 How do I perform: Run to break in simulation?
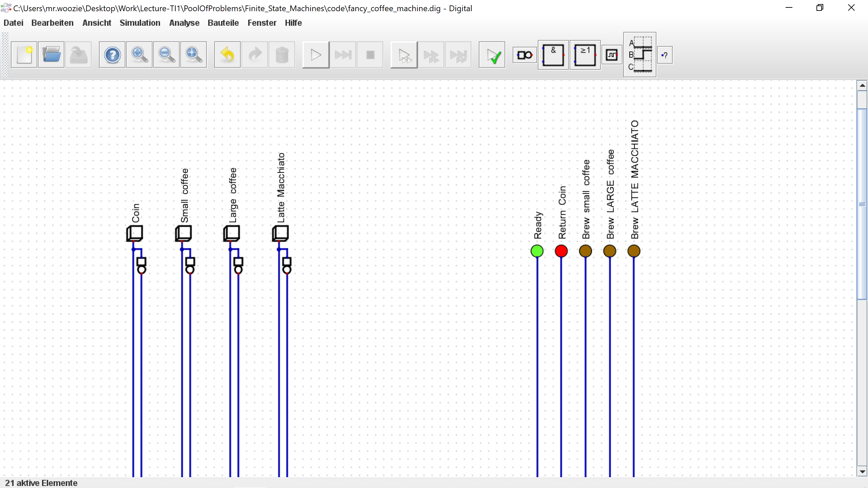pos(343,55)
